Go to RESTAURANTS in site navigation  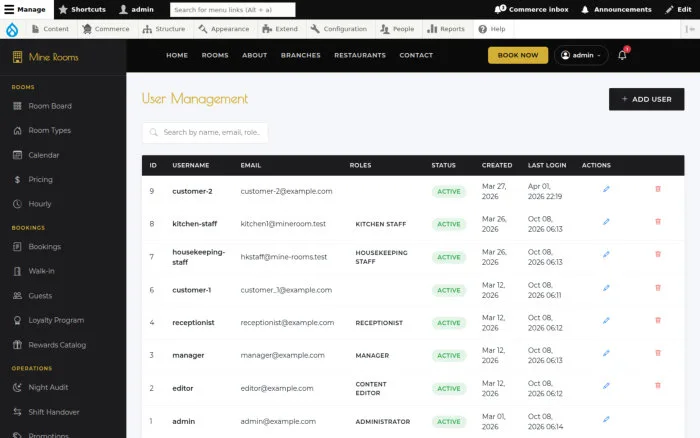click(x=360, y=55)
